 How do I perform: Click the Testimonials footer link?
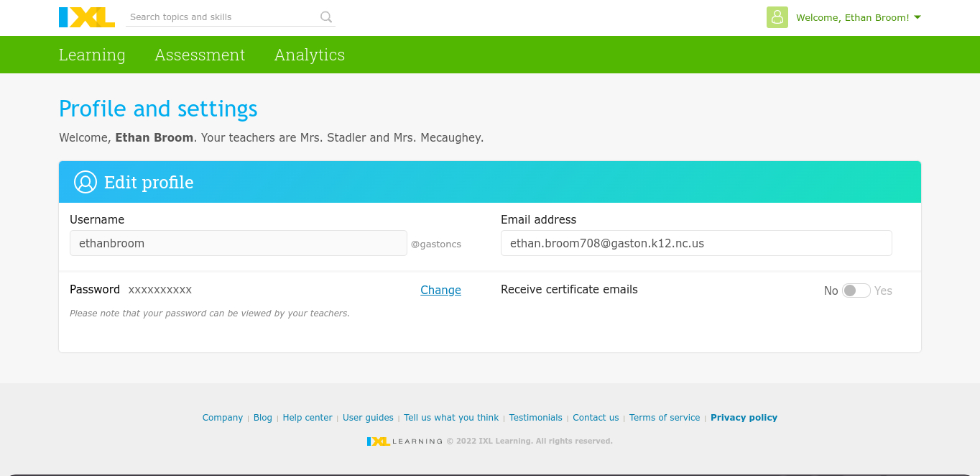pos(535,417)
